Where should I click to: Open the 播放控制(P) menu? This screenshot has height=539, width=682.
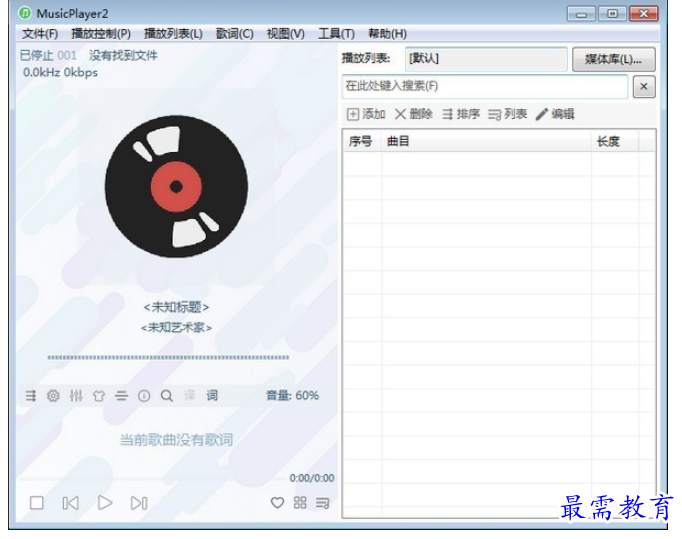click(101, 33)
